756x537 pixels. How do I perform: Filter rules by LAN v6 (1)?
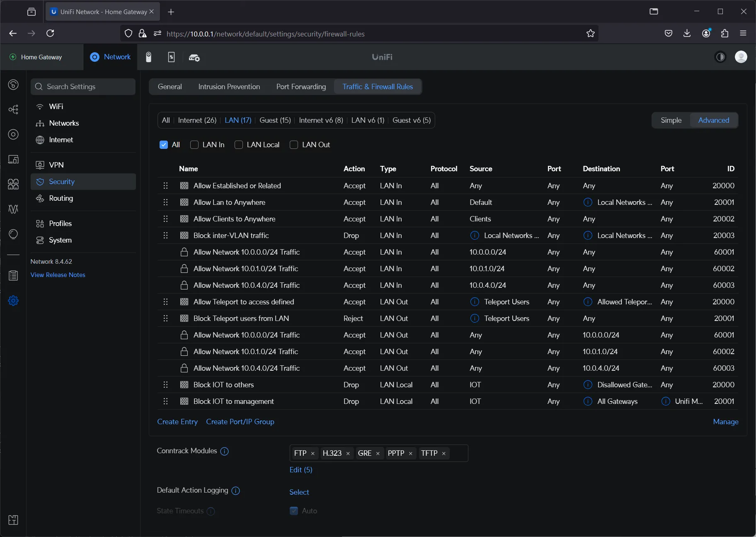click(x=368, y=120)
